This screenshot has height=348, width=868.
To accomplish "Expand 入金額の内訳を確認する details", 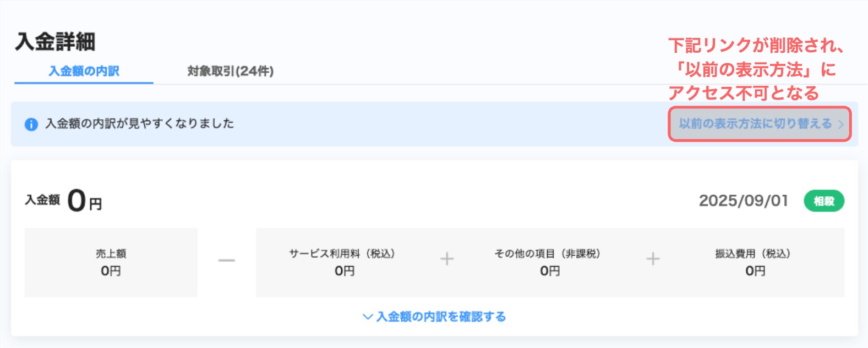I will point(440,317).
